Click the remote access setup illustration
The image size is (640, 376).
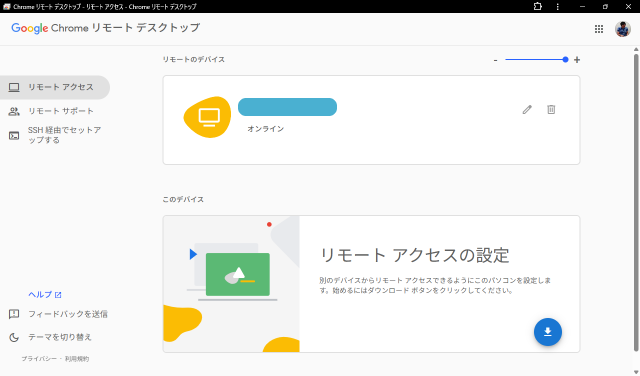[231, 284]
